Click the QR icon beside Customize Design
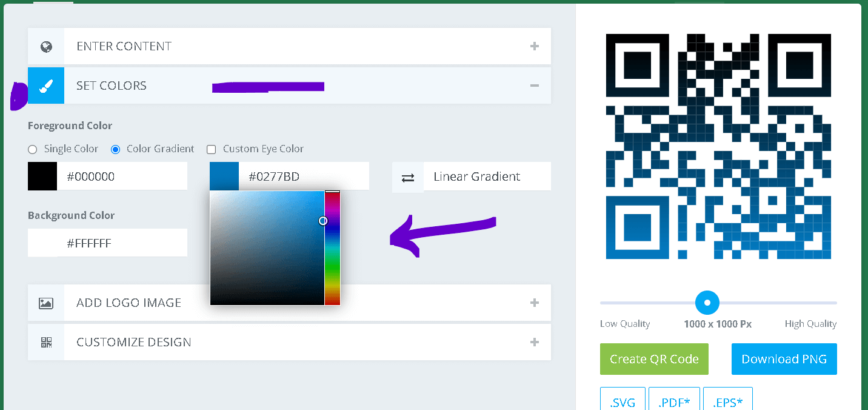Screen dimensions: 868x410 coord(46,343)
